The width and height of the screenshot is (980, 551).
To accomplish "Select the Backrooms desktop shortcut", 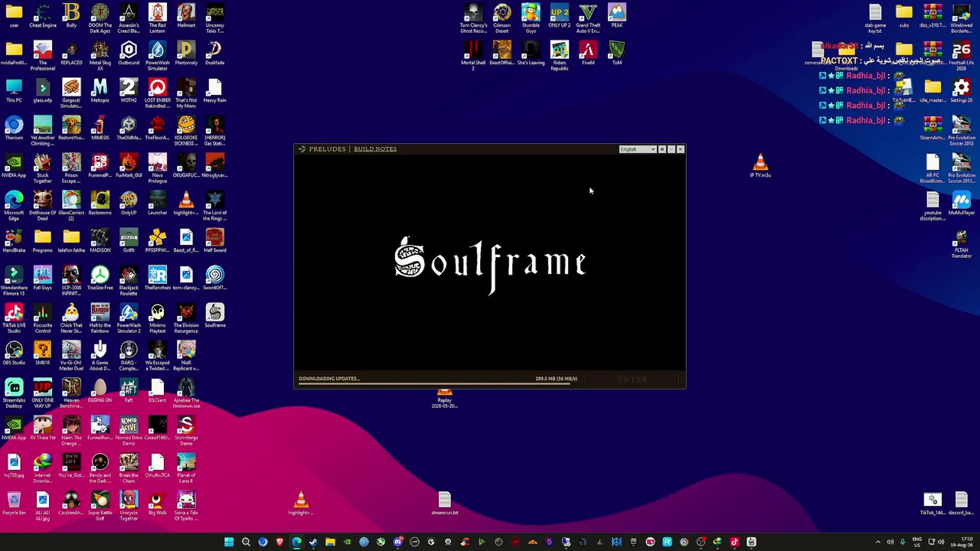I will 100,204.
